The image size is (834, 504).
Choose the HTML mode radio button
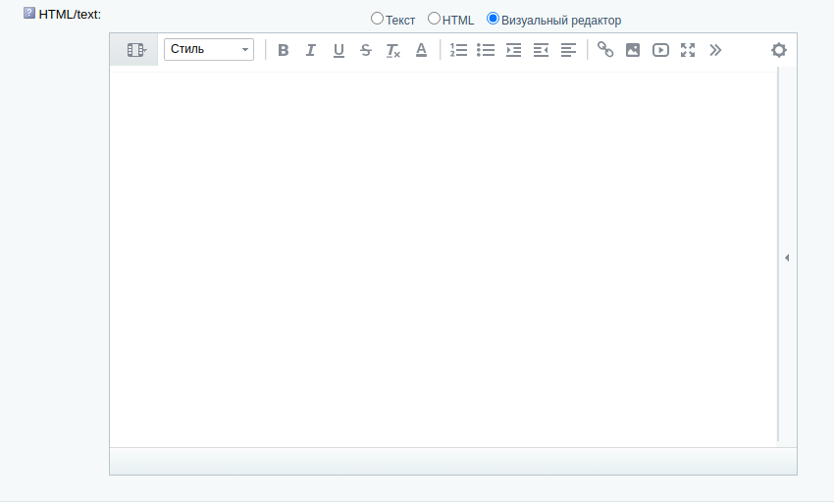click(435, 19)
